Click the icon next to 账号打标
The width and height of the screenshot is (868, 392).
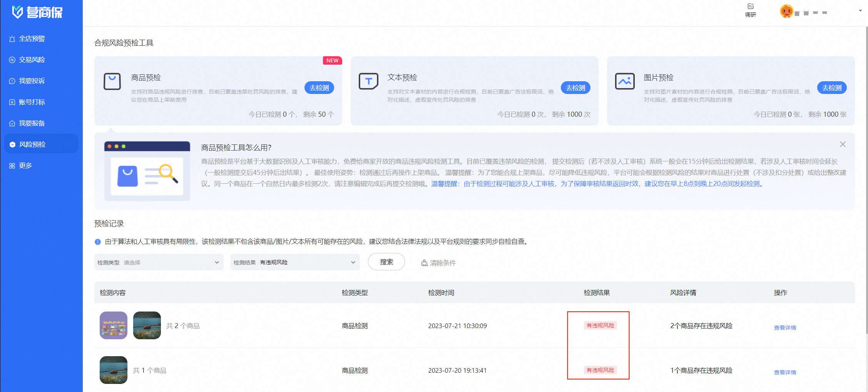pyautogui.click(x=12, y=102)
